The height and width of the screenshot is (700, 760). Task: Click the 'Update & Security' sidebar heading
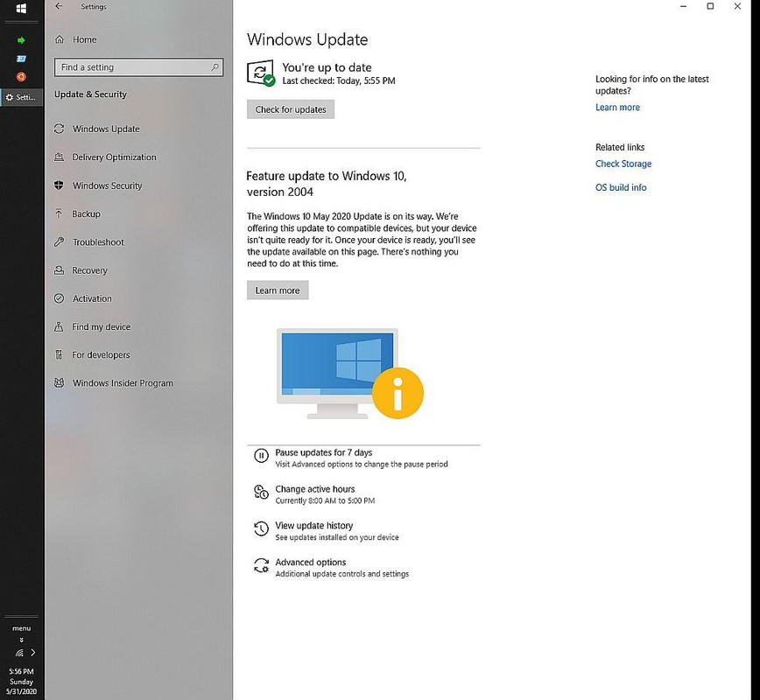pyautogui.click(x=90, y=94)
